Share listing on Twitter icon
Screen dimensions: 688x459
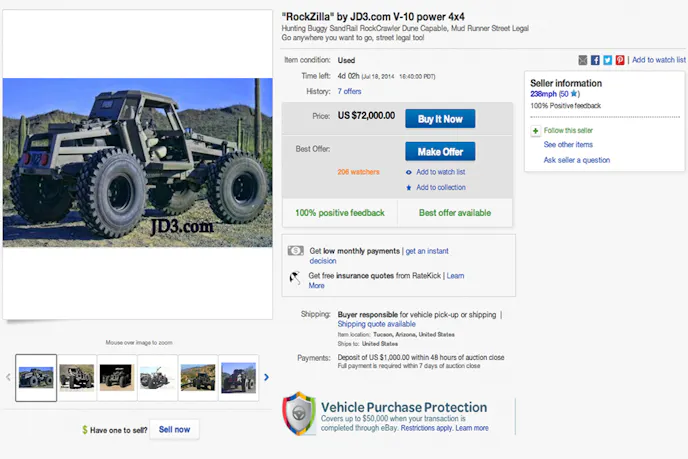pyautogui.click(x=607, y=60)
